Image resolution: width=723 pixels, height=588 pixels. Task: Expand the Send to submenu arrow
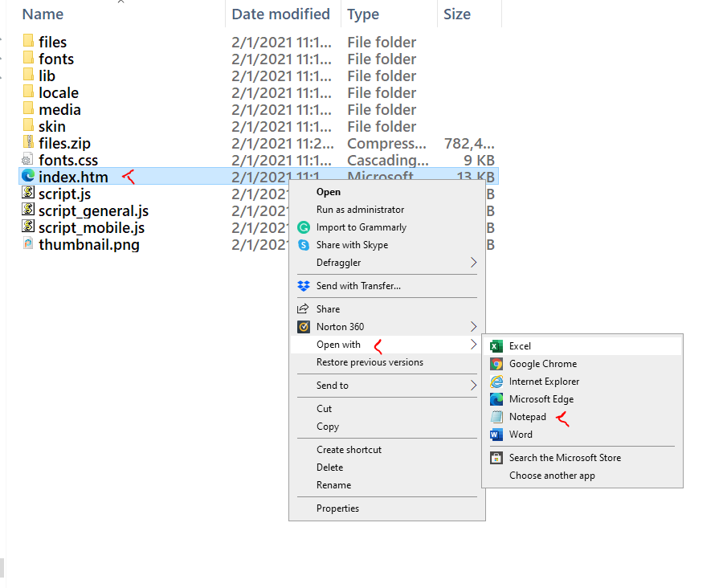(x=473, y=386)
